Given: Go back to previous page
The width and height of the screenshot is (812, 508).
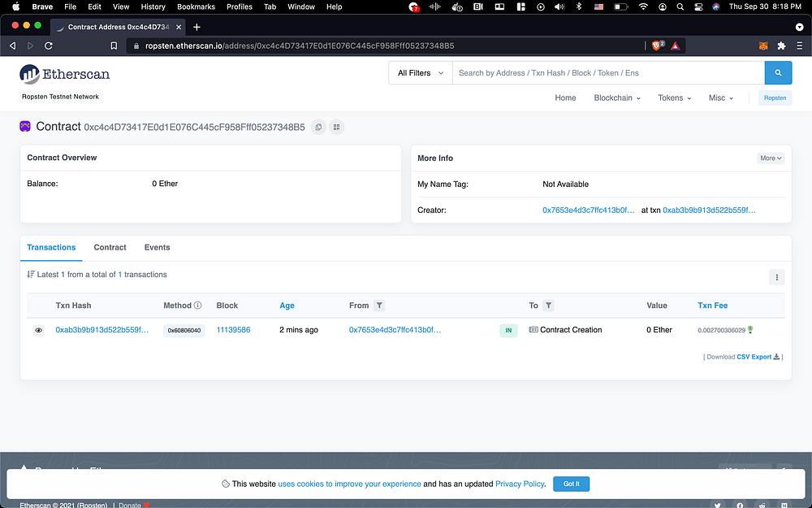Looking at the screenshot, I should click(13, 46).
